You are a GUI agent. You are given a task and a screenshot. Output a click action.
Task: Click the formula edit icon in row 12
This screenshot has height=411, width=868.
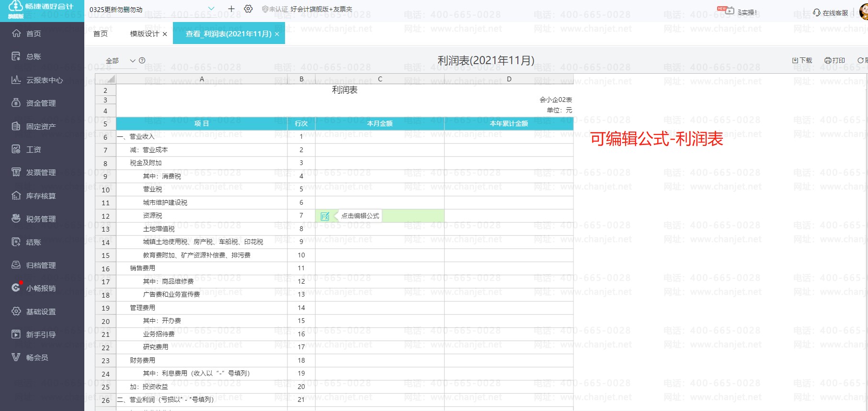[325, 216]
